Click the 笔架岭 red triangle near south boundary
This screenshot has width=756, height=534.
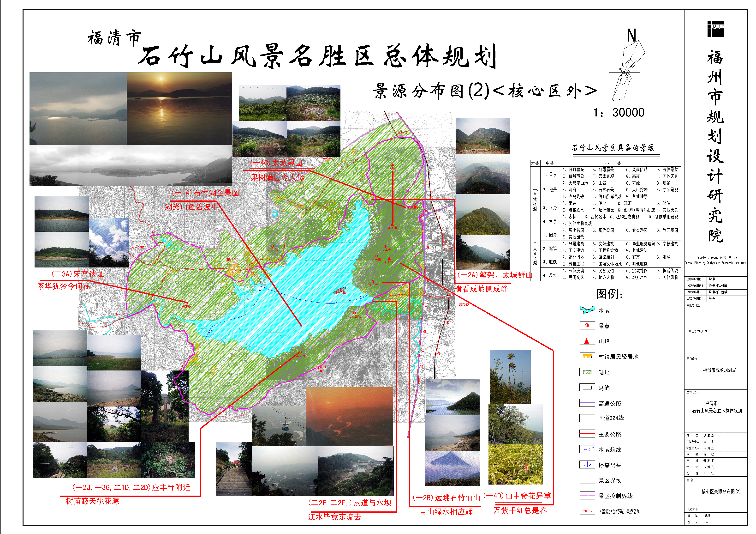[x=321, y=370]
